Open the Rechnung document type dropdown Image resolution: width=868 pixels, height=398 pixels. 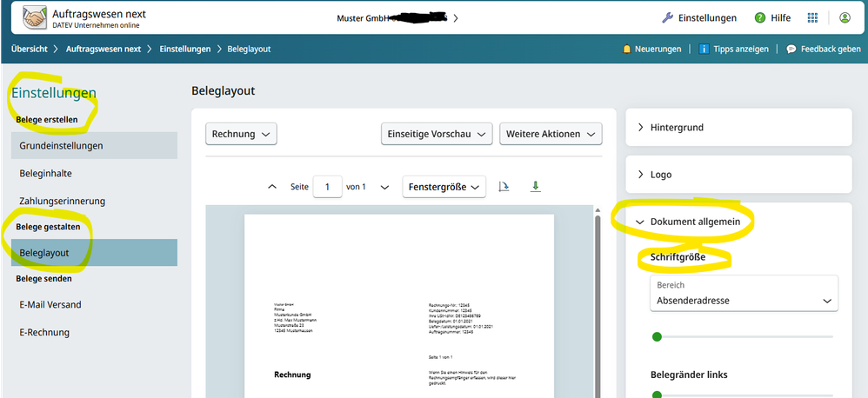point(241,134)
